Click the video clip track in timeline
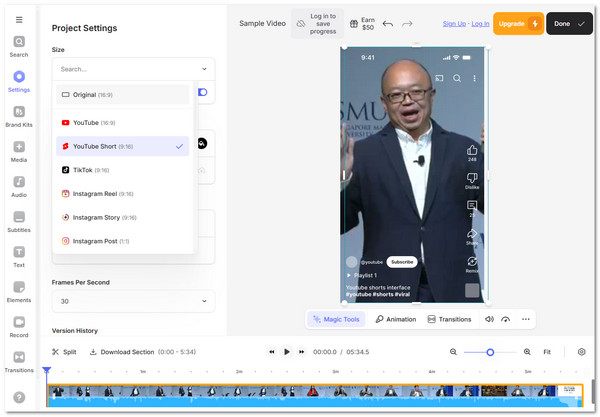 tap(315, 396)
